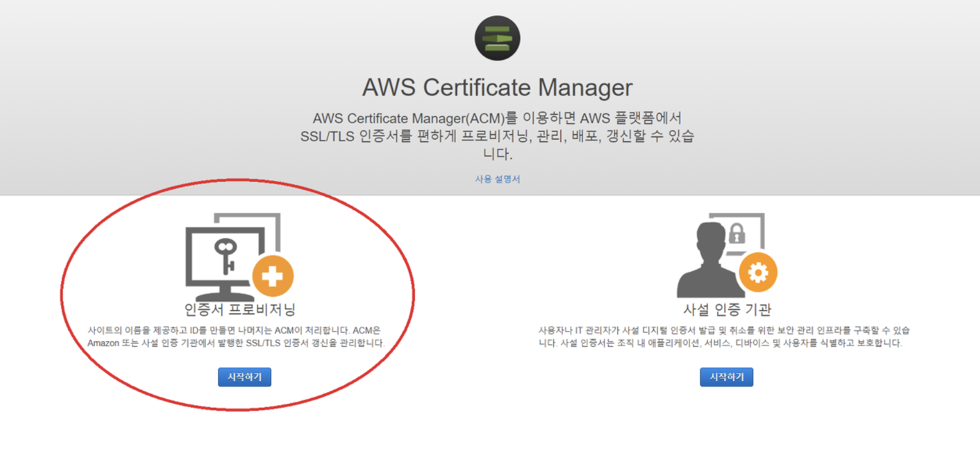The width and height of the screenshot is (980, 470).
Task: Click the description starting with 사용자나 IT 관리자가
Action: [x=724, y=337]
